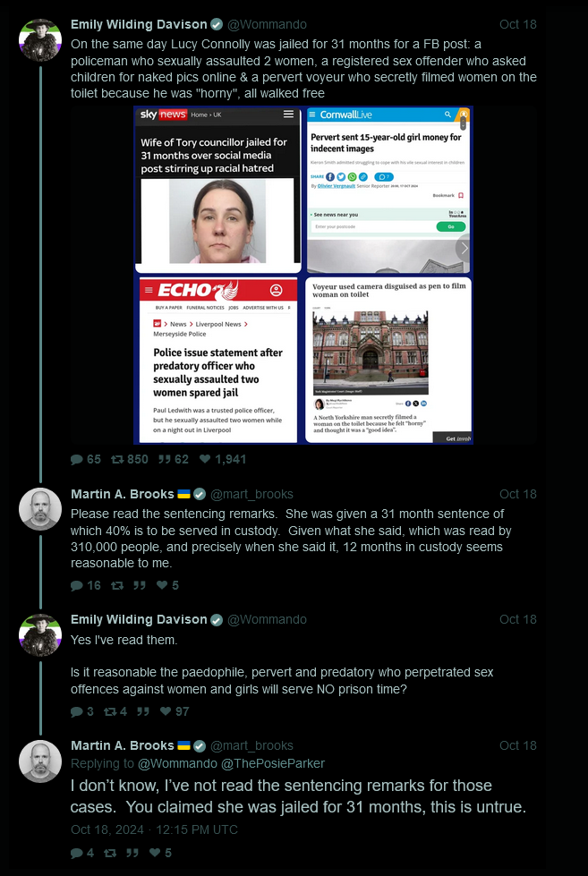Open the attached news collage image
The height and width of the screenshot is (876, 588).
click(303, 275)
